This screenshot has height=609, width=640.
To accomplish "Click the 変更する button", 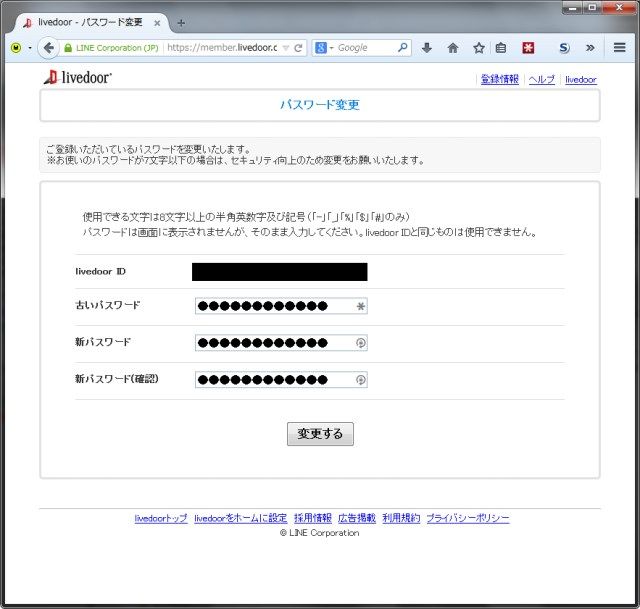I will 320,433.
